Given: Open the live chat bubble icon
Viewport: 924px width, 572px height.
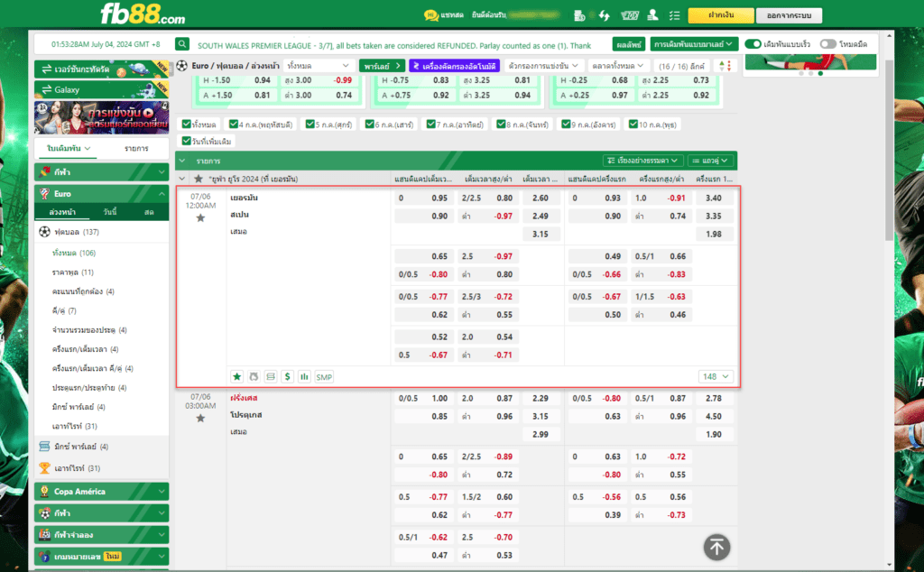Looking at the screenshot, I should (430, 15).
